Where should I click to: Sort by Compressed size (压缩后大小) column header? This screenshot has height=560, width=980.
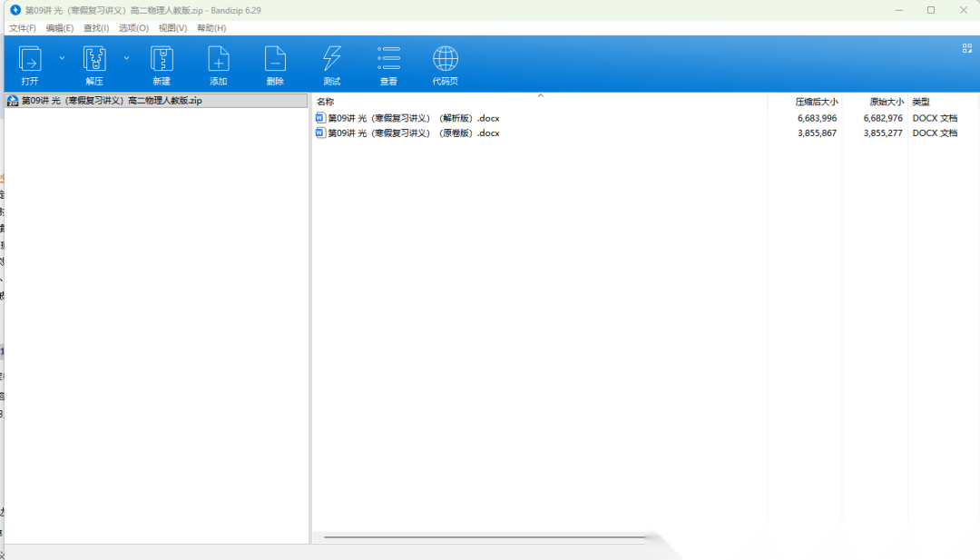point(816,102)
